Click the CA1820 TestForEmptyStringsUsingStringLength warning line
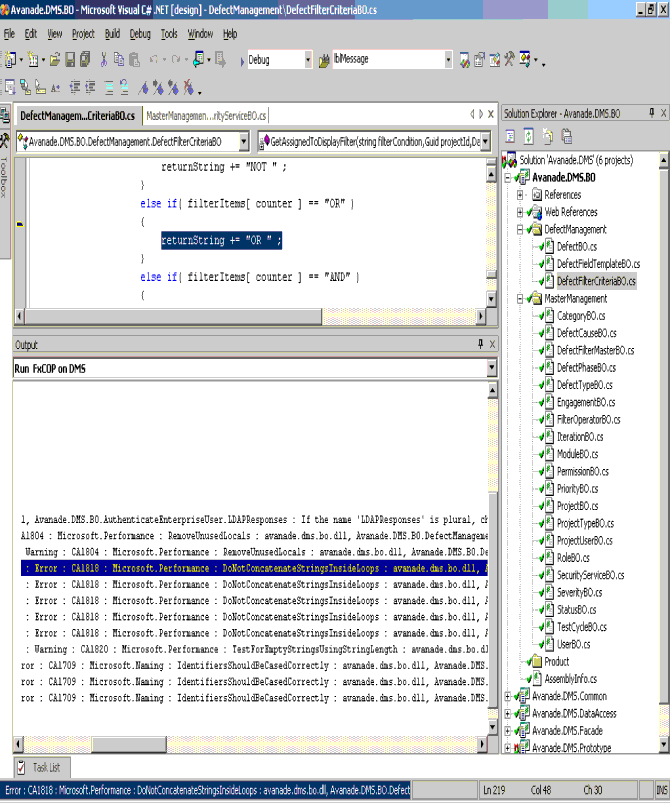This screenshot has height=803, width=670. coord(254,649)
